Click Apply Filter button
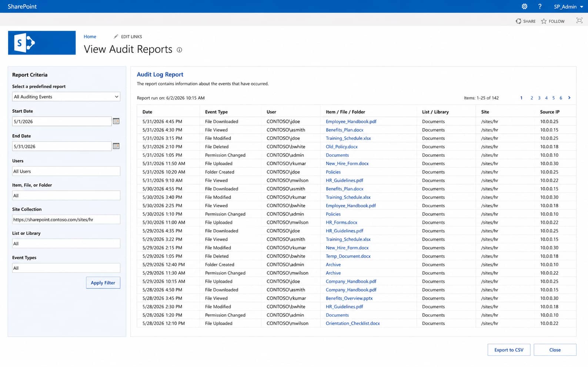588x367 pixels. 103,283
